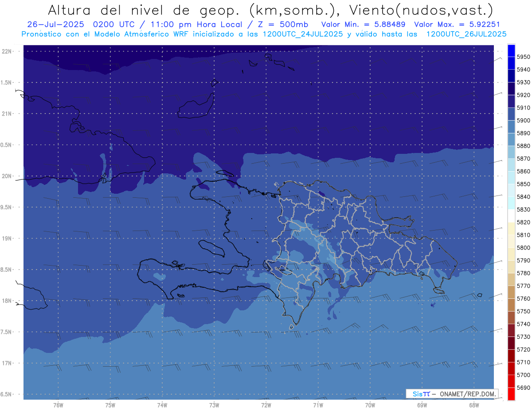
Task: Click the '6.5N' latitude label
Action: coord(6,394)
